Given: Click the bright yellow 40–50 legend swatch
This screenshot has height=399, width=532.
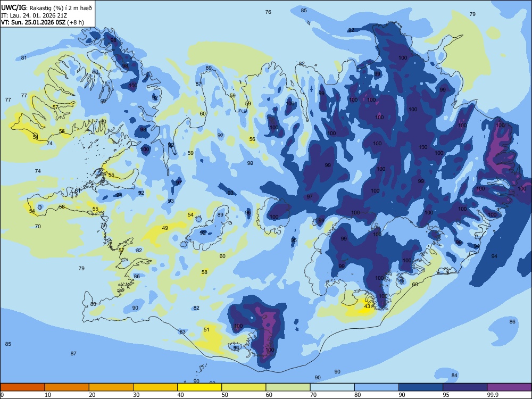Looking at the screenshot, I should point(199,387).
